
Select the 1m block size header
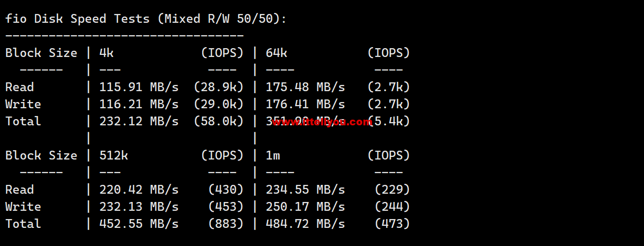(273, 155)
